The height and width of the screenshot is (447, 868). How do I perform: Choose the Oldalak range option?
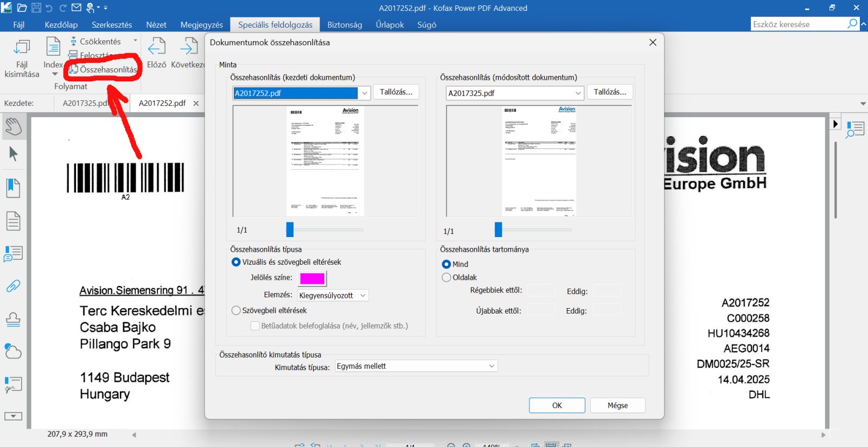point(446,277)
